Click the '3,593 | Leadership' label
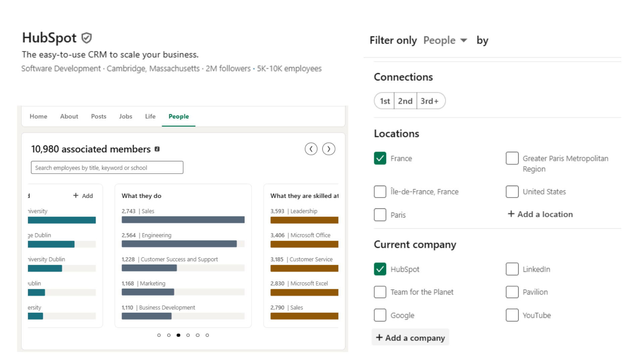 294,211
